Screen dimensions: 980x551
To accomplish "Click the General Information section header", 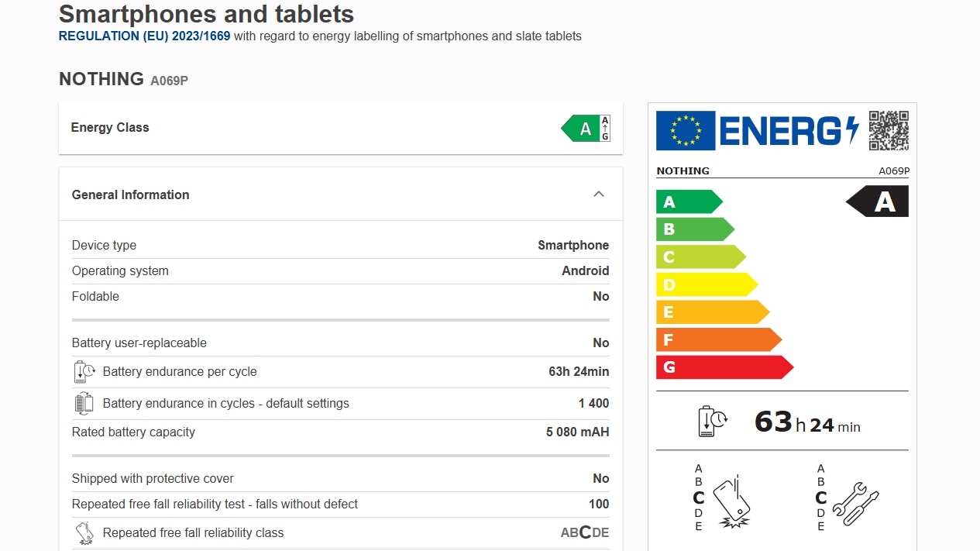I will pos(130,195).
